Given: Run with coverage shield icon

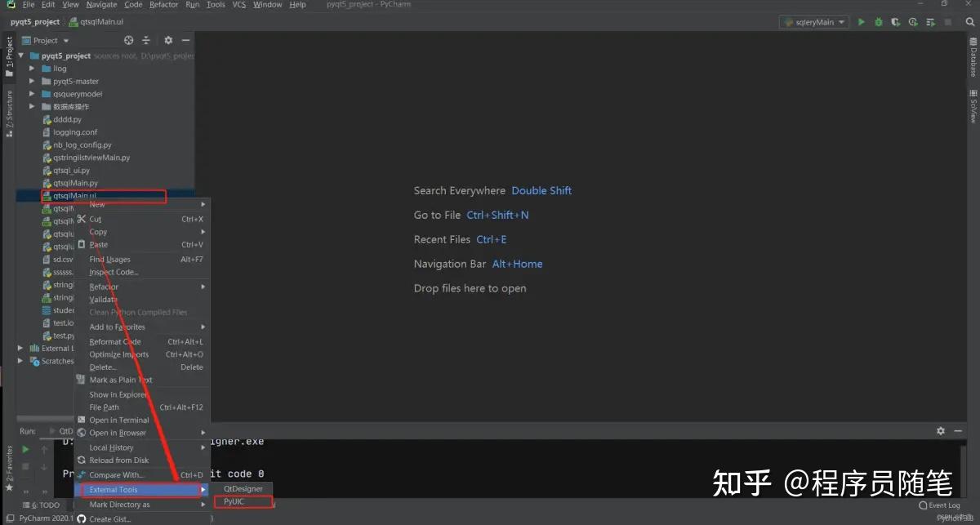Looking at the screenshot, I should click(x=896, y=22).
